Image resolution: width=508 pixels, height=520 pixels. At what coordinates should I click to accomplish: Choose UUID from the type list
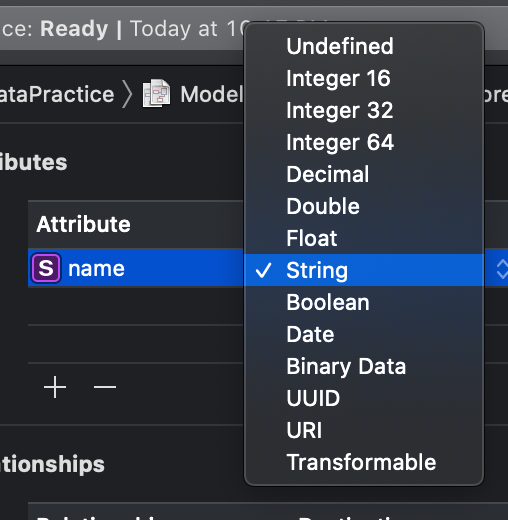click(364, 398)
